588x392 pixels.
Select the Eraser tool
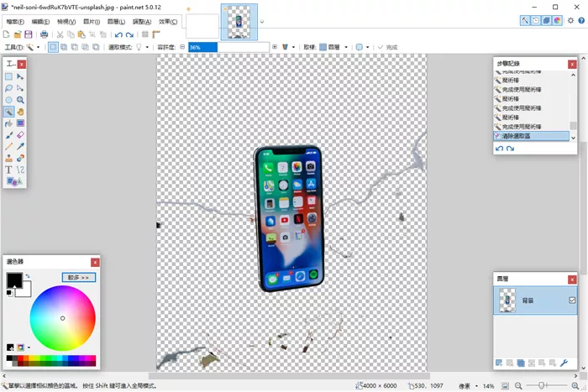tap(20, 135)
